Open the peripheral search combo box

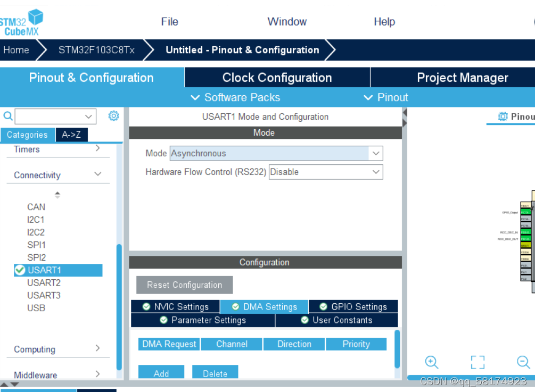click(55, 116)
